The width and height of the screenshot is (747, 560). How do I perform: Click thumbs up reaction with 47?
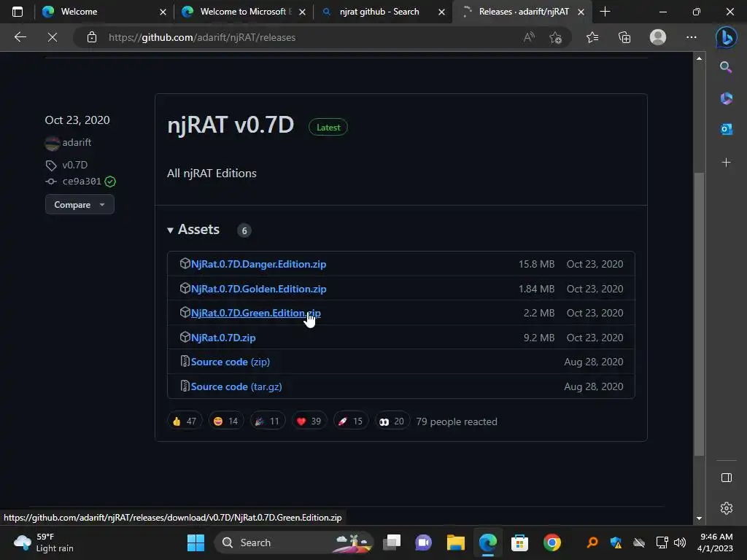(185, 421)
